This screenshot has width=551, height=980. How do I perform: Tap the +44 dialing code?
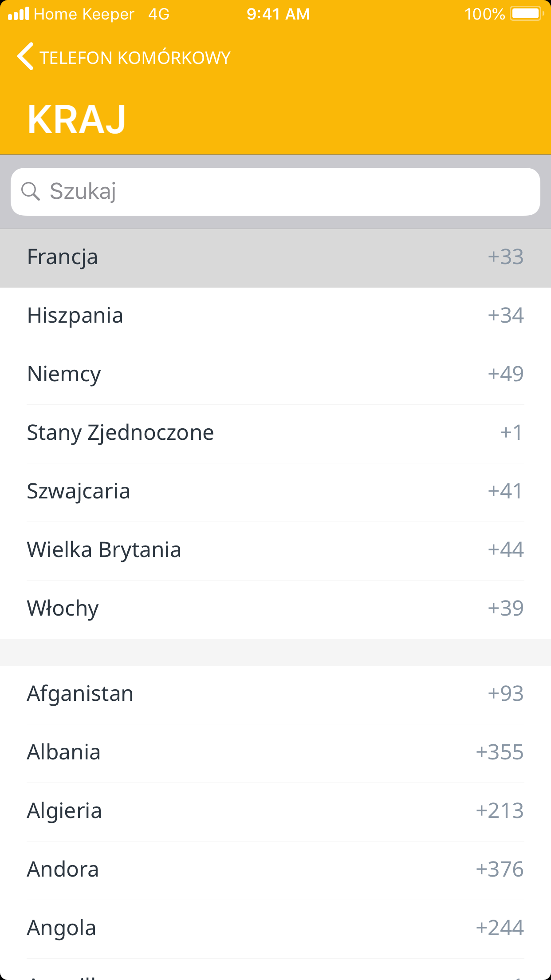506,550
